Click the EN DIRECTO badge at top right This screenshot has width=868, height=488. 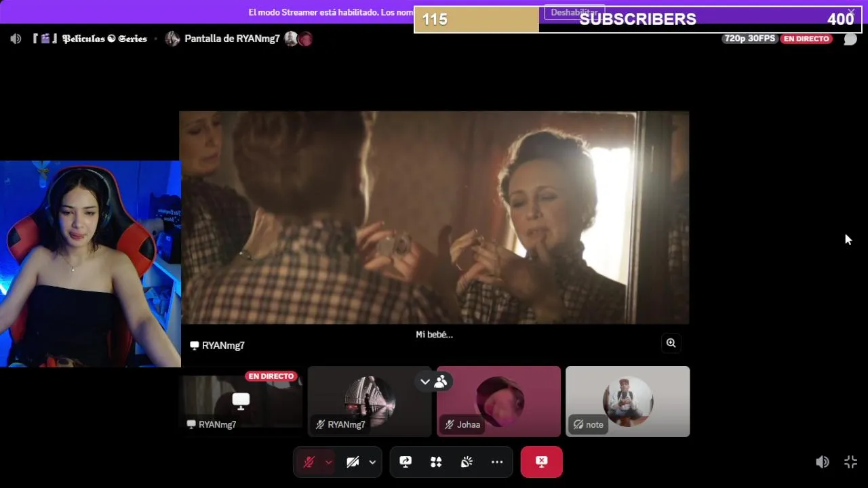(806, 39)
